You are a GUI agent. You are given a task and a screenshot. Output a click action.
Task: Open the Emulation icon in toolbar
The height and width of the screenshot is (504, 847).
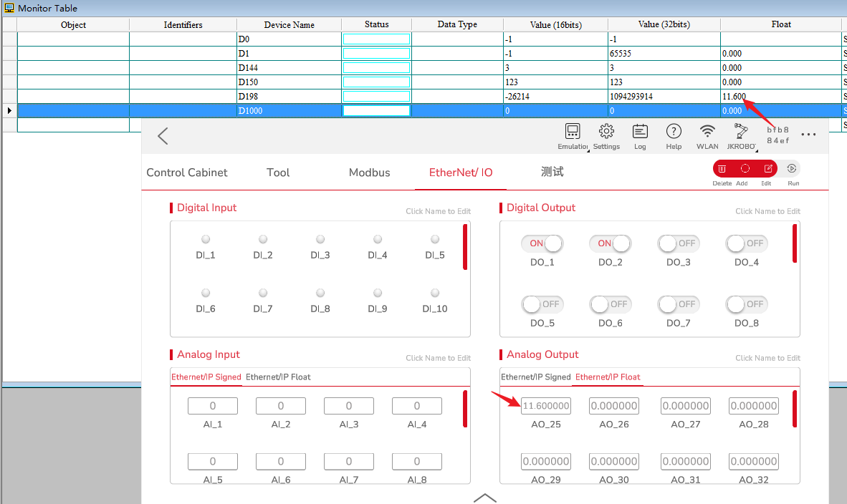(x=572, y=132)
